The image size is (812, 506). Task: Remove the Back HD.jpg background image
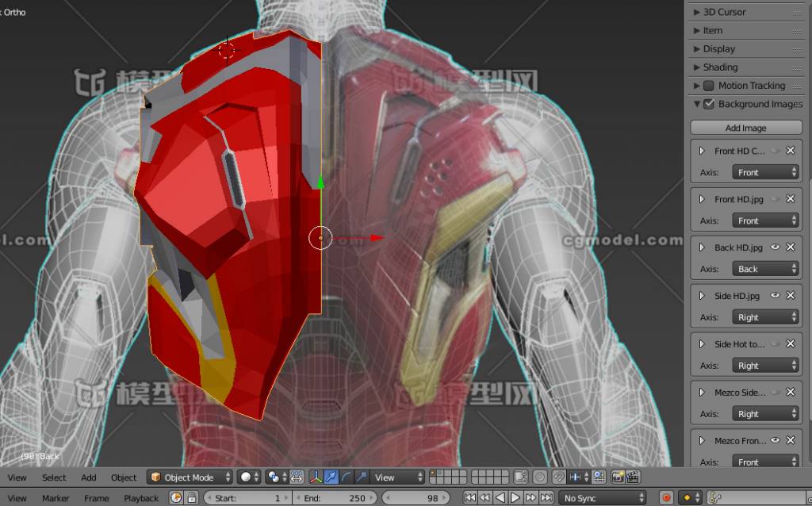791,247
